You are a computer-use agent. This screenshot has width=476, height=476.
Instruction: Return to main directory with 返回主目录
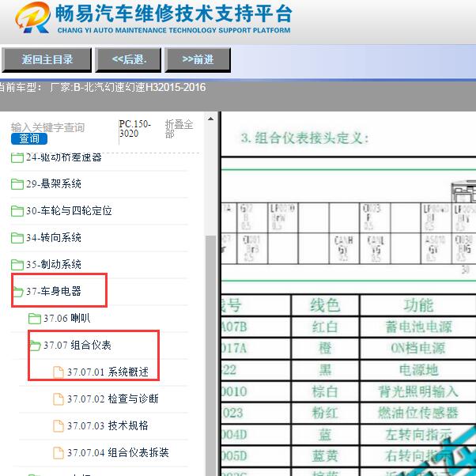coord(47,59)
